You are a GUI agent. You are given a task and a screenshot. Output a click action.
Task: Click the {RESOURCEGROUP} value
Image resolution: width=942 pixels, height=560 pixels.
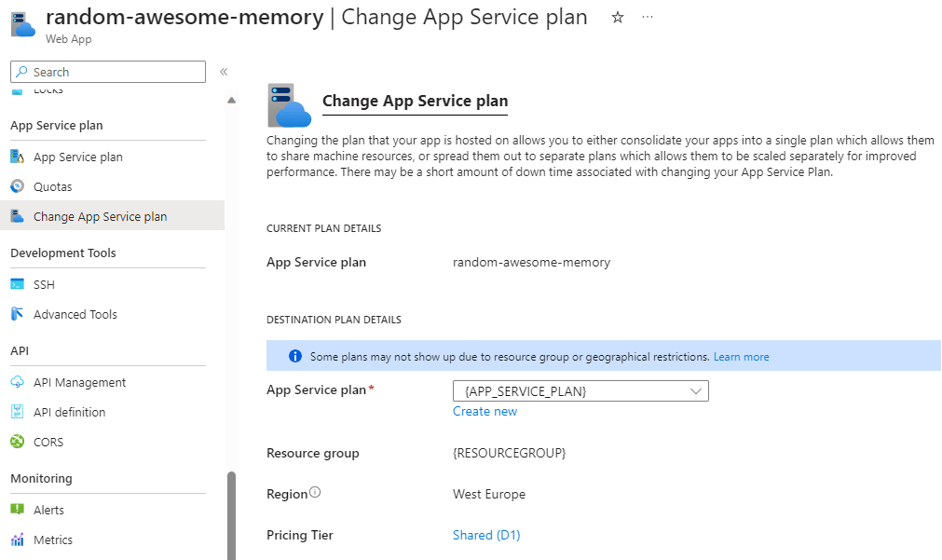tap(509, 453)
